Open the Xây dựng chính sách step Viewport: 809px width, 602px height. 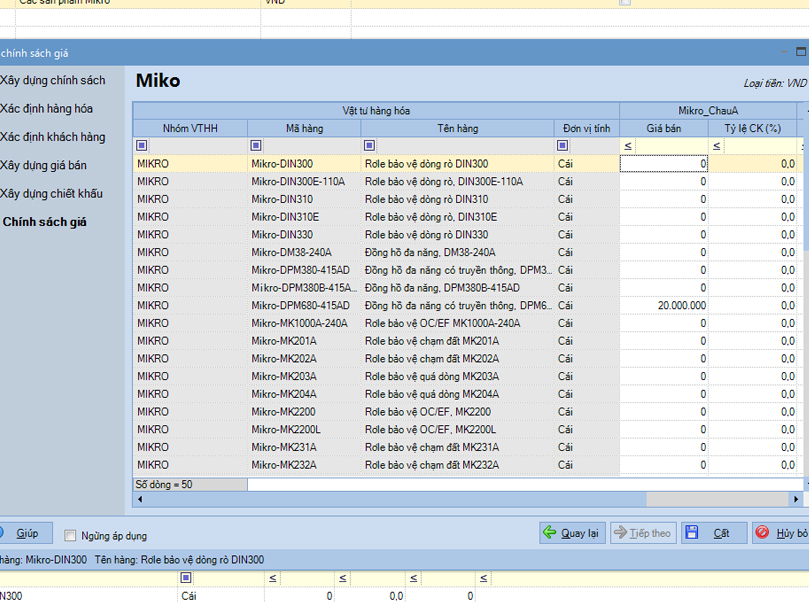[x=53, y=80]
